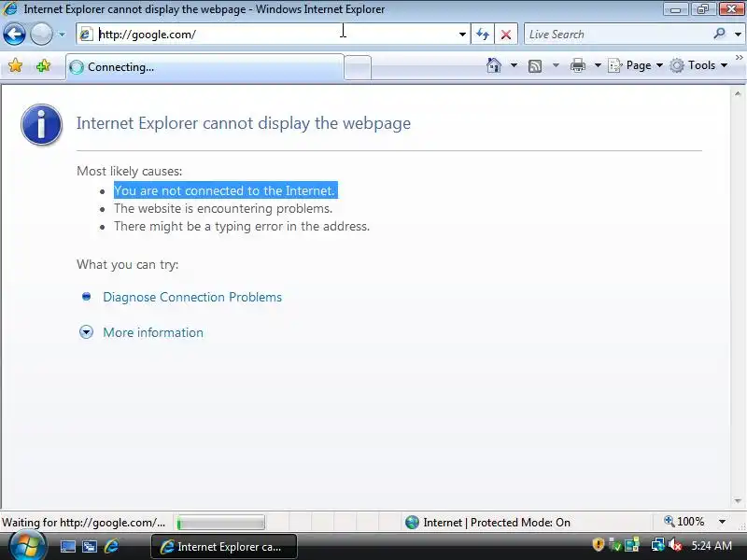Click the 5:24 AM clock
This screenshot has height=560, width=747.
click(x=712, y=545)
